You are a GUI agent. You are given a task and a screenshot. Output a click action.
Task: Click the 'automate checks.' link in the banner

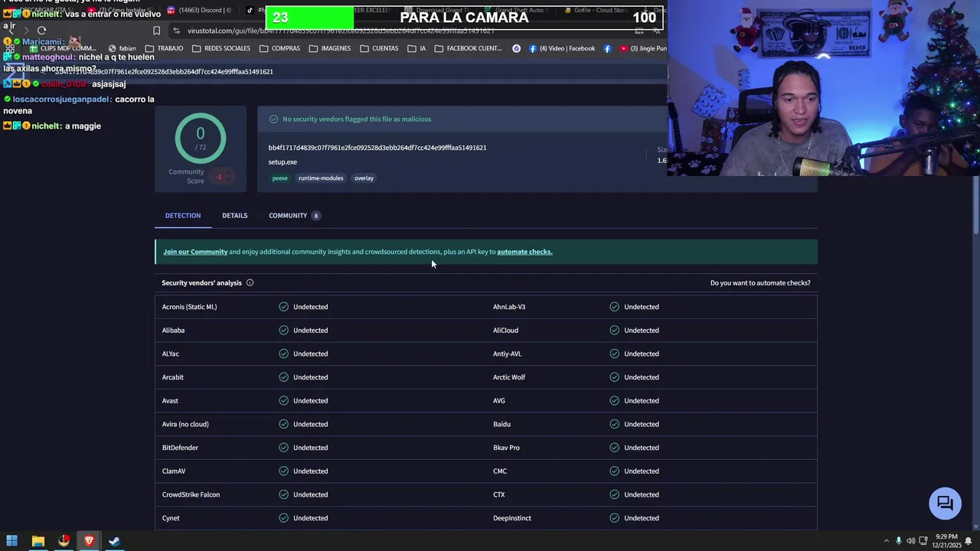click(524, 252)
